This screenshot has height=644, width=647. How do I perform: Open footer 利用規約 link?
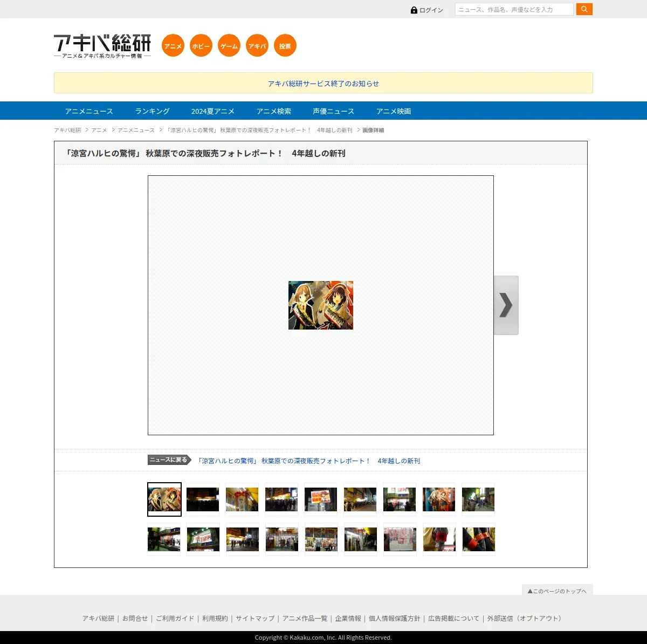click(215, 618)
